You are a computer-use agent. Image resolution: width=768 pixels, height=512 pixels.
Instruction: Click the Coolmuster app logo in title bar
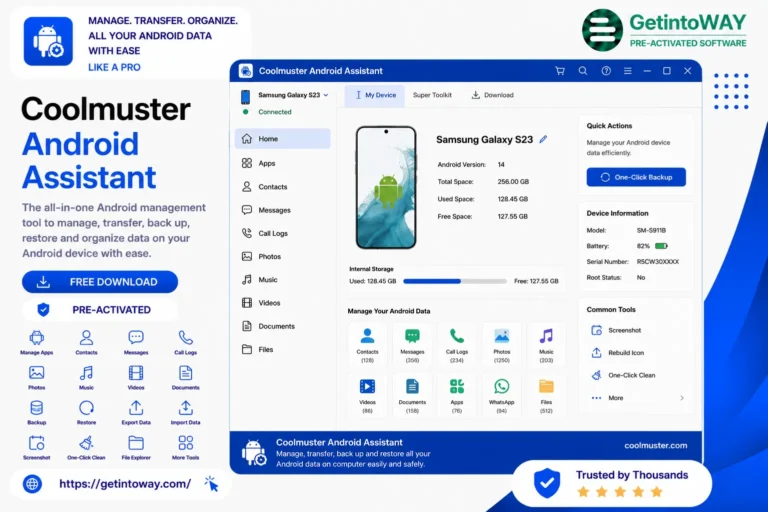[246, 71]
